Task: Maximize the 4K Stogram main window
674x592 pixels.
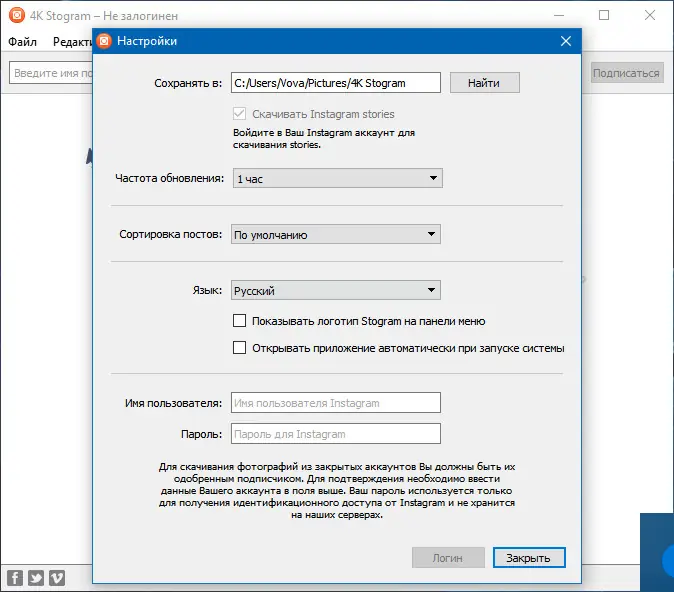Action: pyautogui.click(x=604, y=15)
